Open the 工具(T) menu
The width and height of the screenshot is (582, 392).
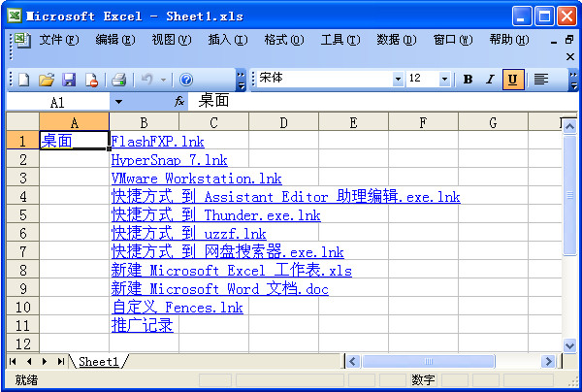340,40
